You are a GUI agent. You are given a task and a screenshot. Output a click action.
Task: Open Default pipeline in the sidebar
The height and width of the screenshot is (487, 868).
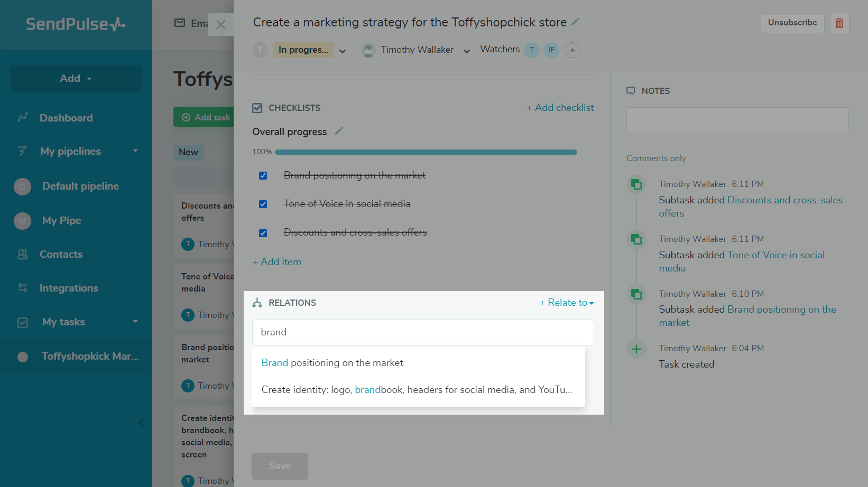click(x=80, y=186)
